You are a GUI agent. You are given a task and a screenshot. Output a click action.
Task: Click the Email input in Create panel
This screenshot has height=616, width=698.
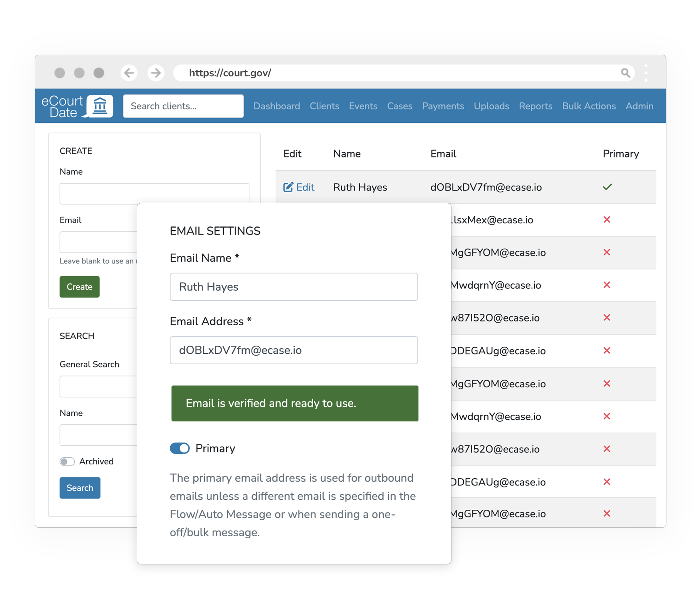[x=98, y=242]
